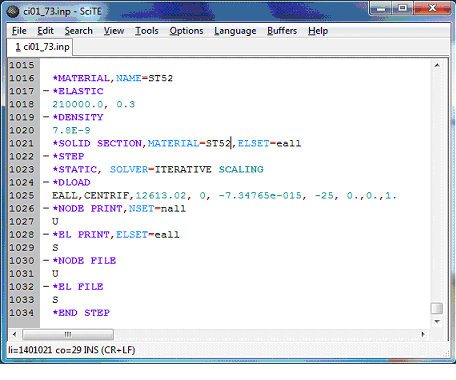Click NSET-nall on line 1026
Screen dimensions: 456x380
click(x=157, y=208)
